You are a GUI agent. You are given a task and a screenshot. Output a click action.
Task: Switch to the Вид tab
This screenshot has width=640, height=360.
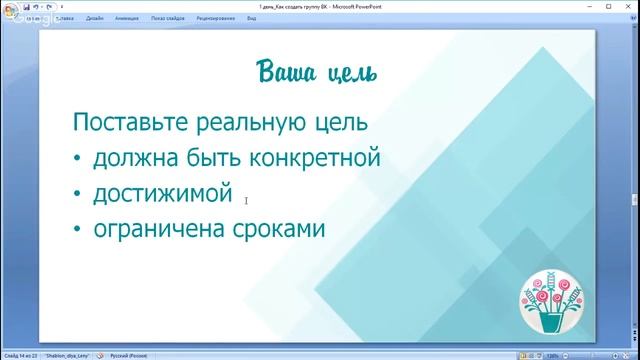pyautogui.click(x=251, y=18)
